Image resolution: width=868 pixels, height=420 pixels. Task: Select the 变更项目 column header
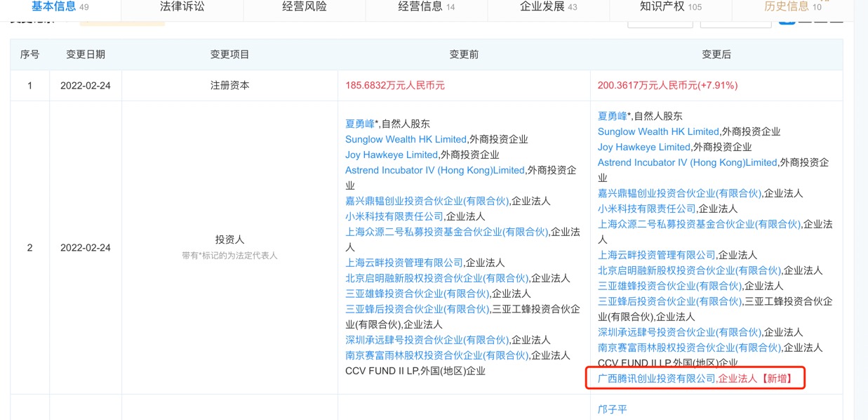pyautogui.click(x=229, y=54)
